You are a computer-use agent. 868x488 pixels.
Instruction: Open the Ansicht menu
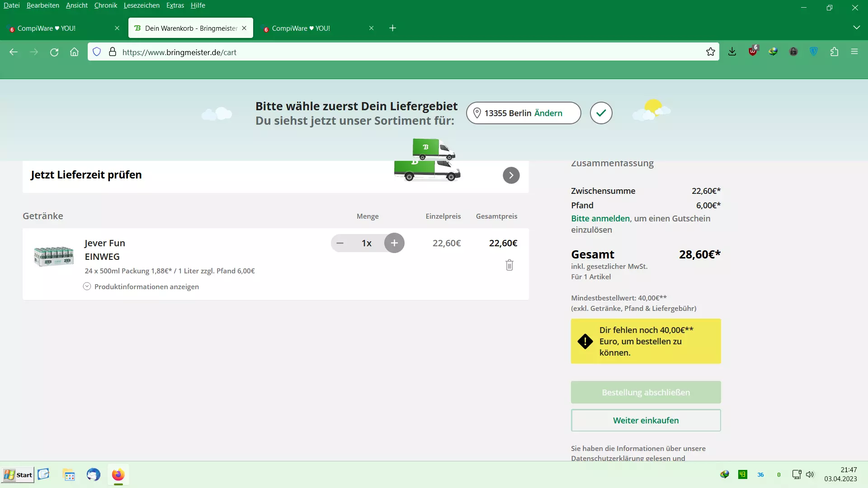pyautogui.click(x=77, y=5)
